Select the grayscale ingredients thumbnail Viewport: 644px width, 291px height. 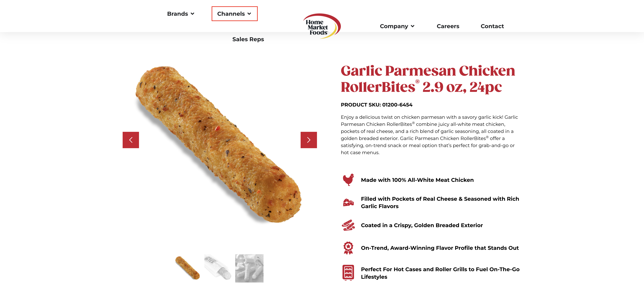(x=249, y=268)
